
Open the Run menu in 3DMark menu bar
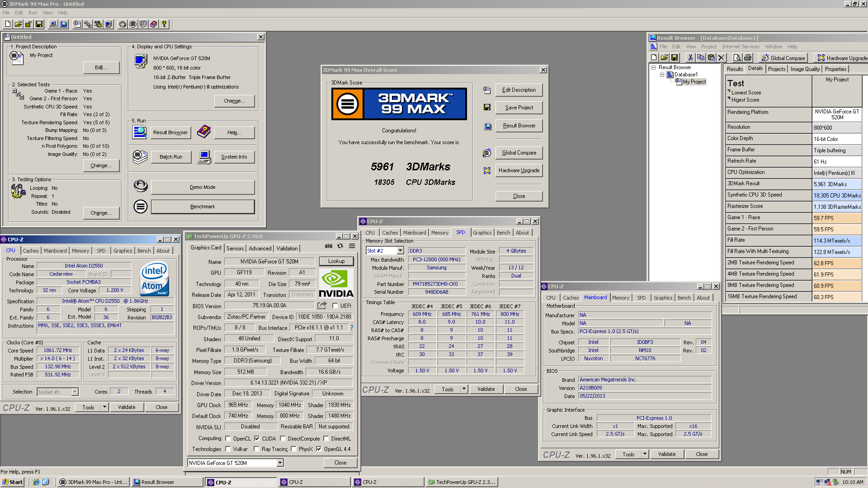tap(33, 13)
